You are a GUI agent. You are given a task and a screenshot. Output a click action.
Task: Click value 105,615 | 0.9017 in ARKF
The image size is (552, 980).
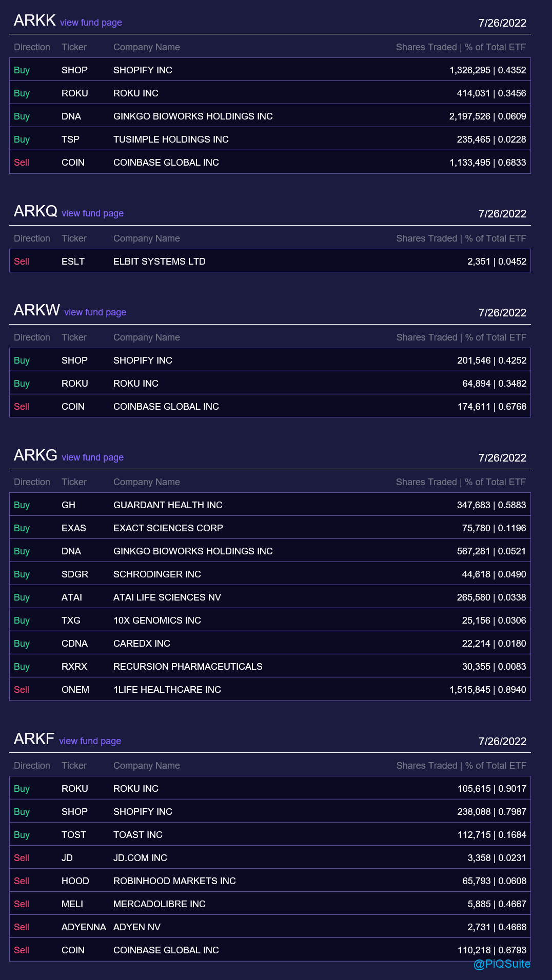point(491,789)
